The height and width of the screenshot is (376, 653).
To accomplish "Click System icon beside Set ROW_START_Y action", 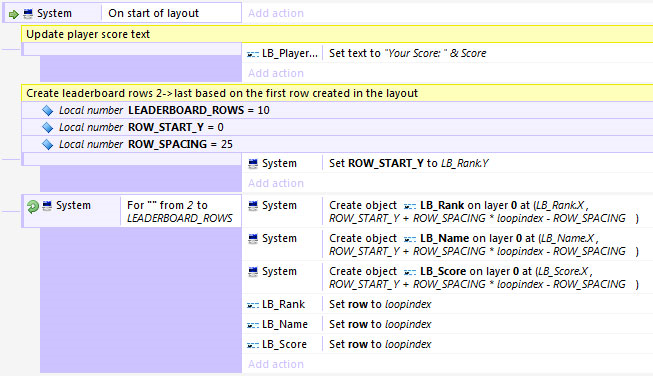I will [x=253, y=164].
